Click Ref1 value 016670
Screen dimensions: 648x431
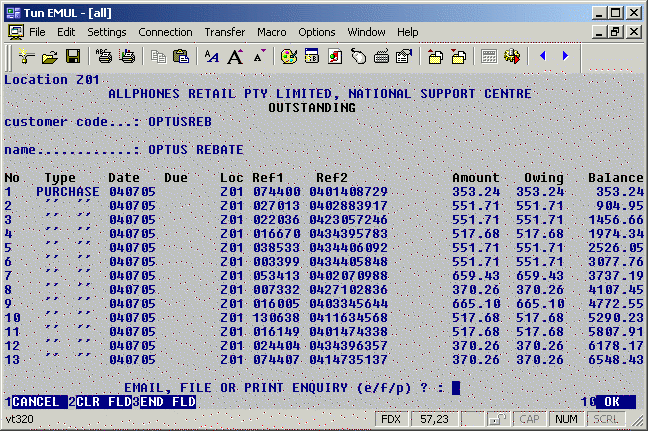(277, 234)
